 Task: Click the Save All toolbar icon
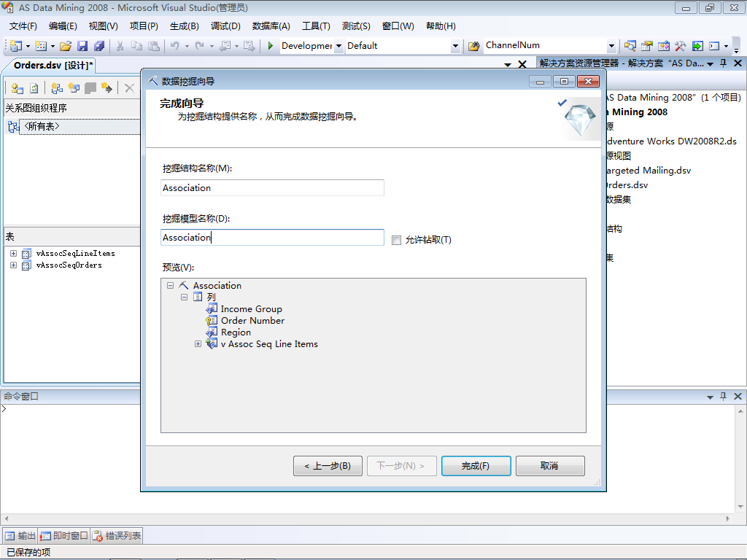click(x=99, y=46)
